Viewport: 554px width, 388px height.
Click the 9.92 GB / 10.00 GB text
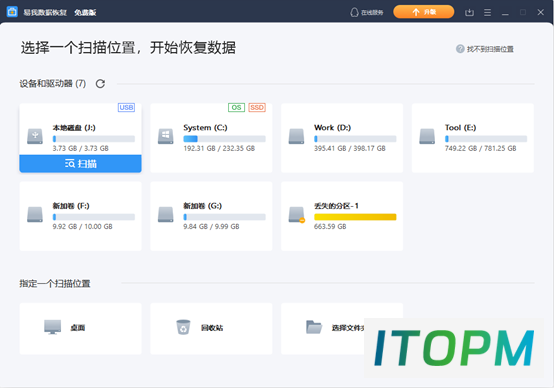(83, 227)
